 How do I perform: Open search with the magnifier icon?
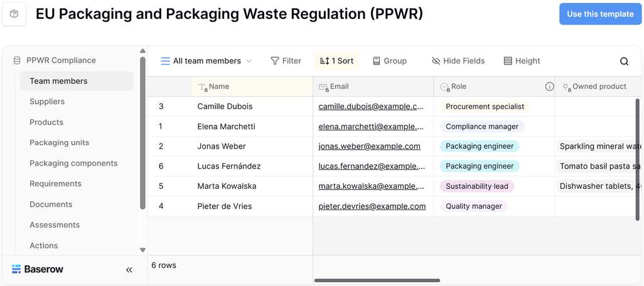coord(625,61)
